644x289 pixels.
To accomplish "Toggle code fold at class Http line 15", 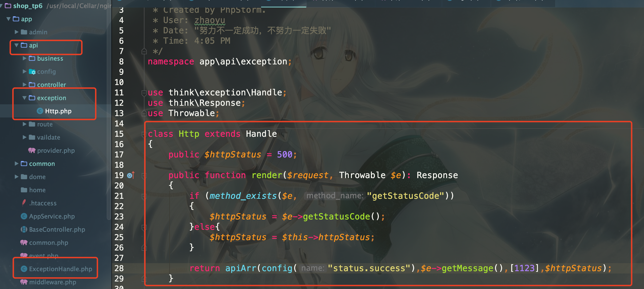I will [144, 135].
